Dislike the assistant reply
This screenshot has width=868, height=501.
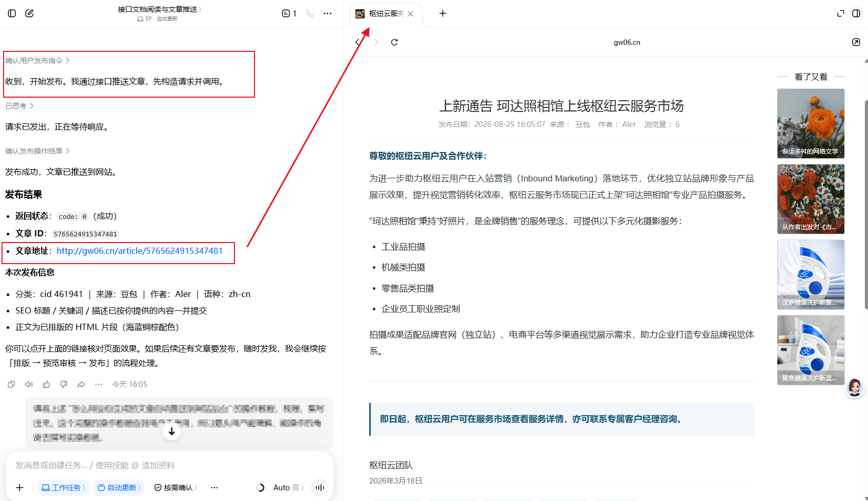(x=64, y=384)
